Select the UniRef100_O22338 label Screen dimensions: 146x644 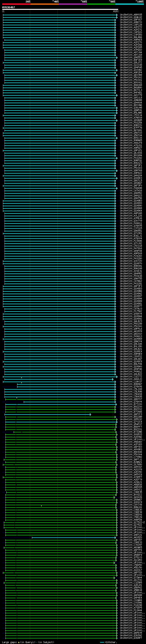(131, 65)
